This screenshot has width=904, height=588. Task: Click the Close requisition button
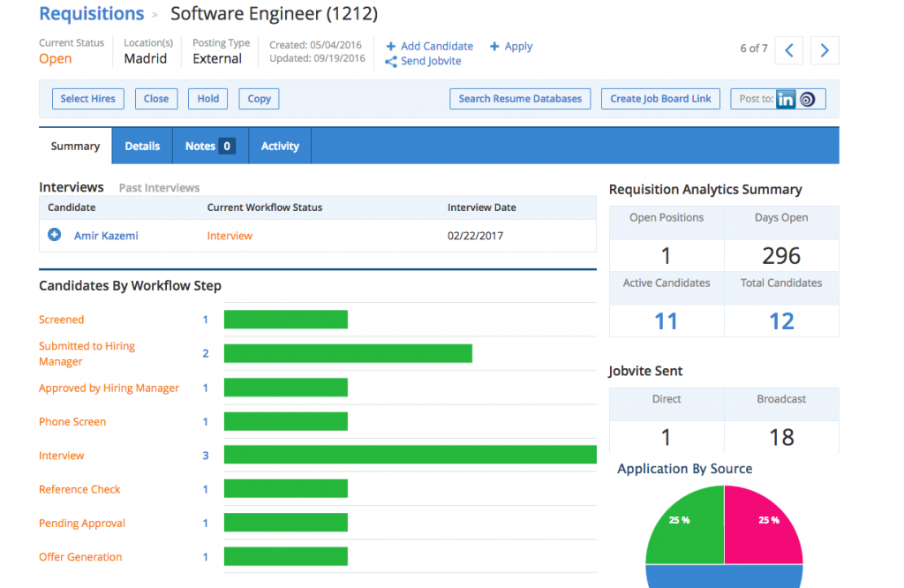pos(156,99)
